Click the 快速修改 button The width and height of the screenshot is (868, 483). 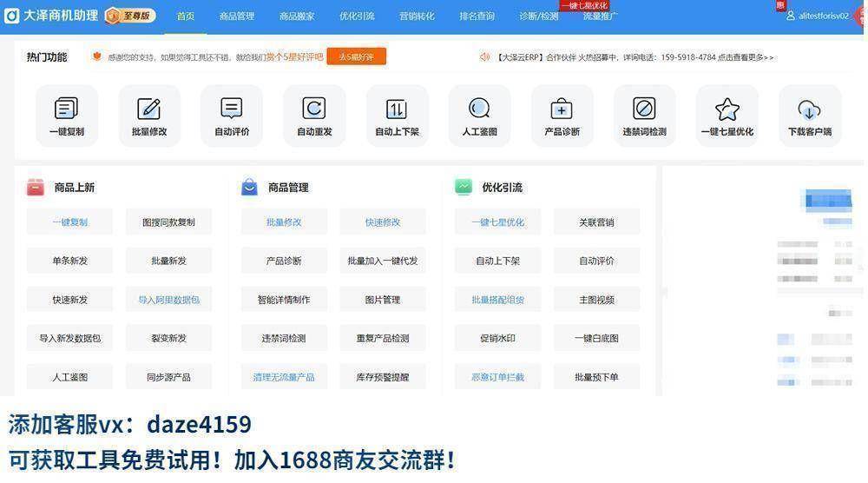click(383, 222)
